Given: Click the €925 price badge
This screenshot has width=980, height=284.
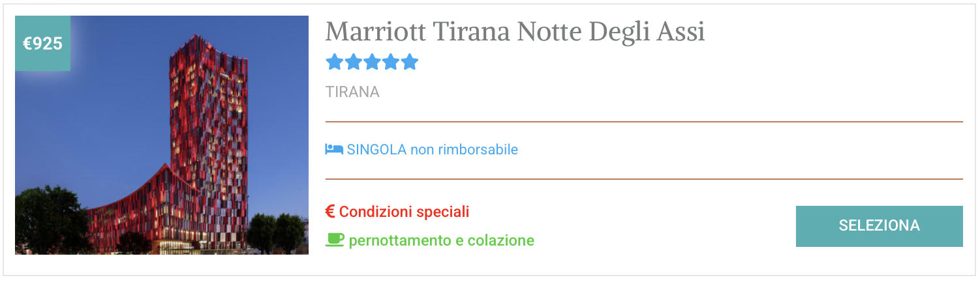Looking at the screenshot, I should click(42, 44).
